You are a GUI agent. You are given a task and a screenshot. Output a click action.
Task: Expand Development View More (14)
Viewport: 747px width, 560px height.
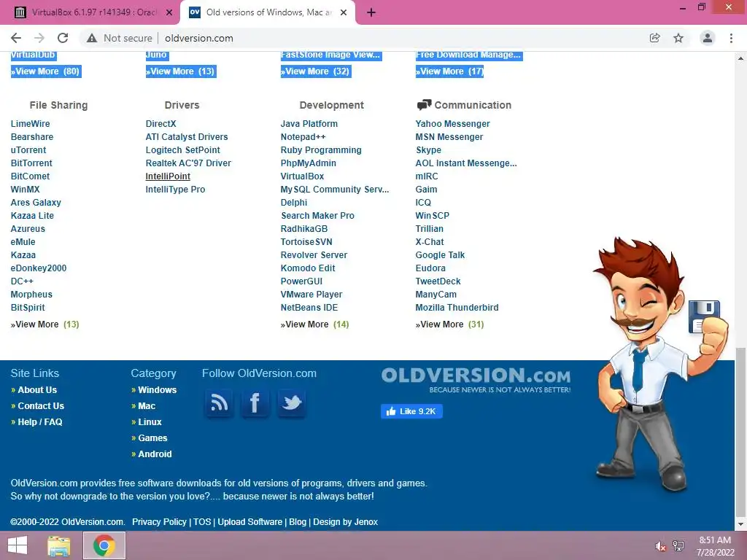click(x=314, y=324)
